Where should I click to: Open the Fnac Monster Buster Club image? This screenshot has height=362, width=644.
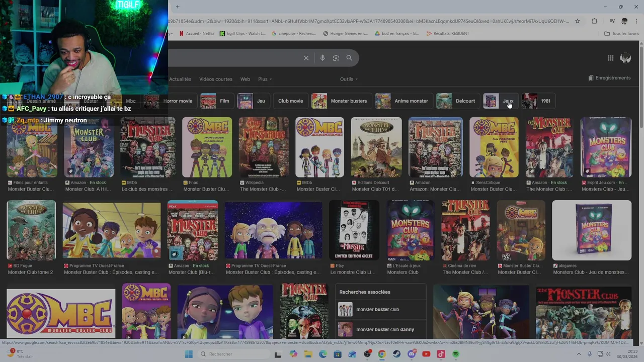pyautogui.click(x=207, y=147)
